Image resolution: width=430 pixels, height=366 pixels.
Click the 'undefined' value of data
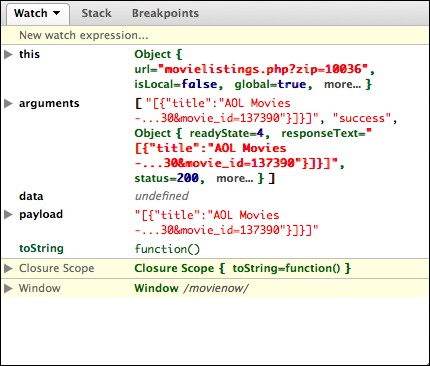coord(162,196)
